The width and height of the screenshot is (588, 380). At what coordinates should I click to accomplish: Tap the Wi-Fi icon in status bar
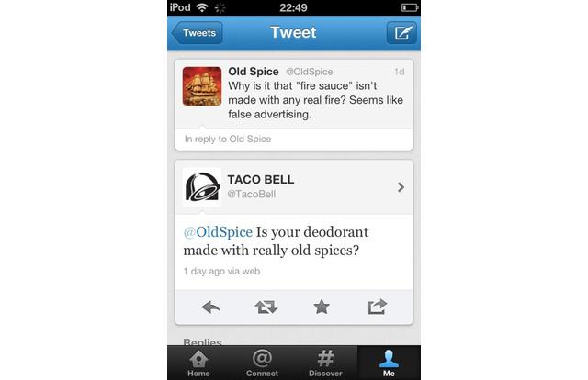(x=202, y=7)
